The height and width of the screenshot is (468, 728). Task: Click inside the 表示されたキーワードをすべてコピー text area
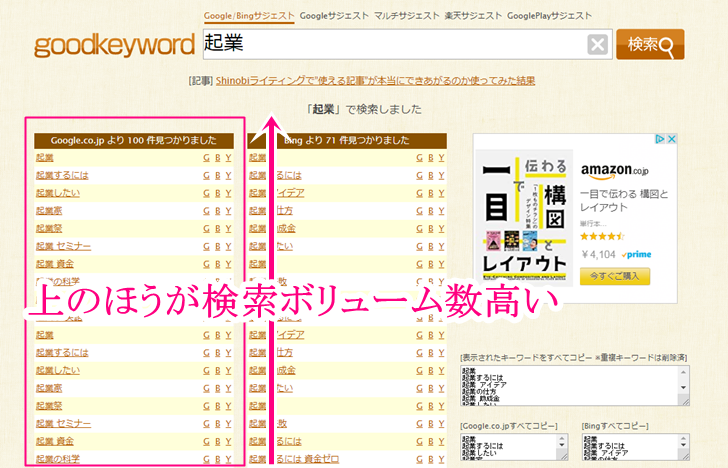pyautogui.click(x=569, y=385)
